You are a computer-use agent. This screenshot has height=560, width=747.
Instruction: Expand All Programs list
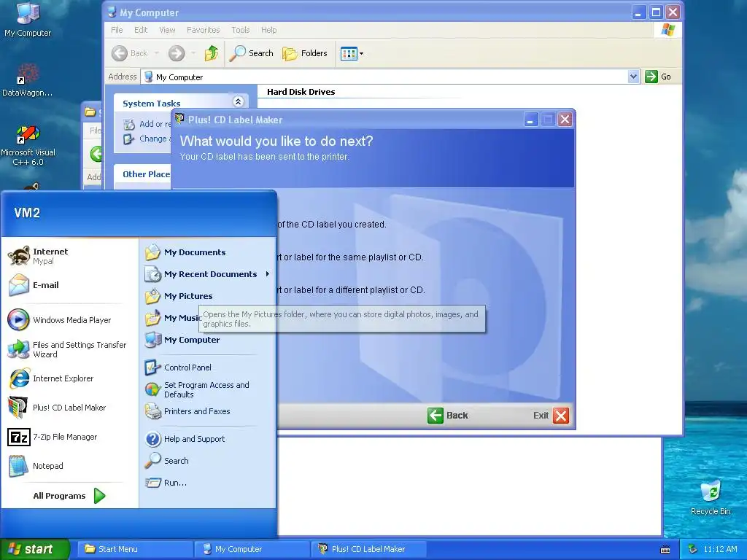[69, 496]
